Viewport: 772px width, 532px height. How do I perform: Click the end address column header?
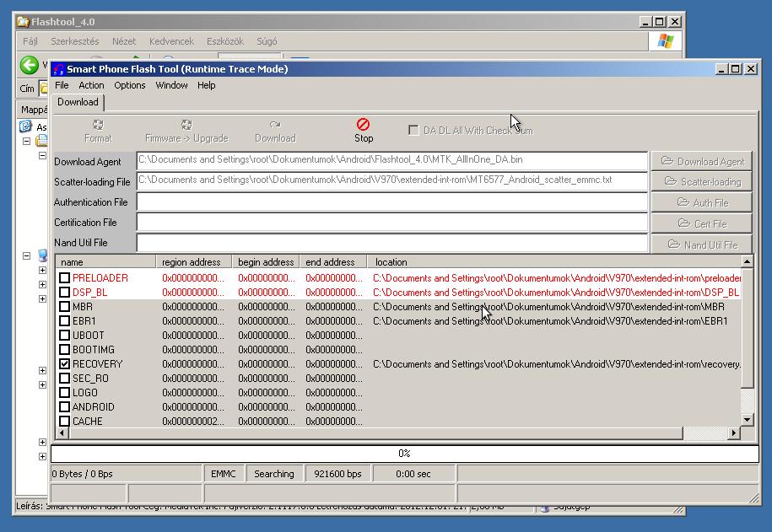(332, 262)
